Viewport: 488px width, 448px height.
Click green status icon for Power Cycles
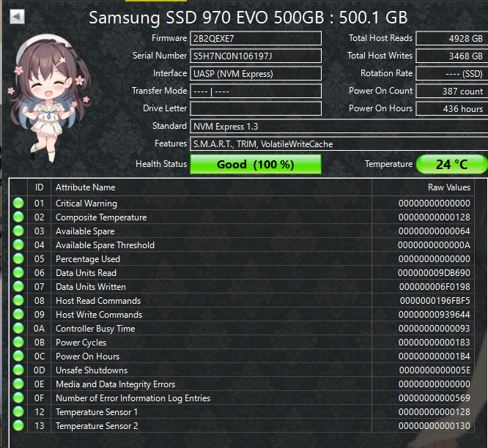click(18, 343)
